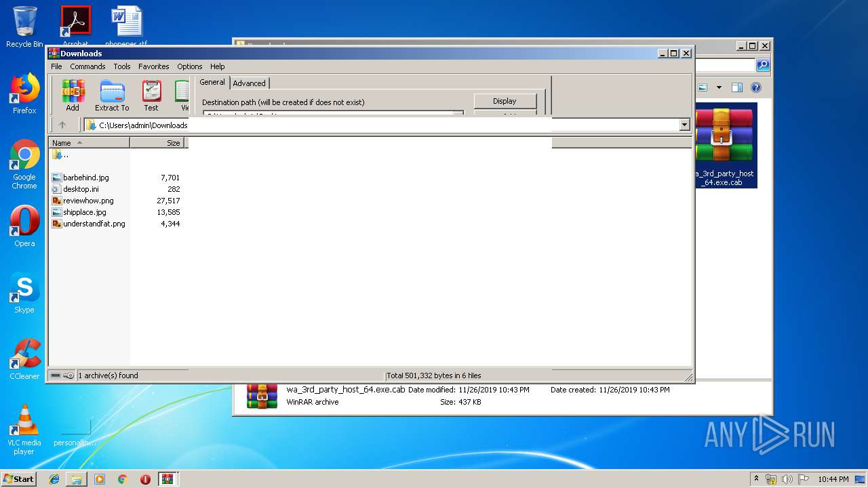Screen dimensions: 868x488
Task: Click the WinRAR taskbar button
Action: [x=168, y=479]
